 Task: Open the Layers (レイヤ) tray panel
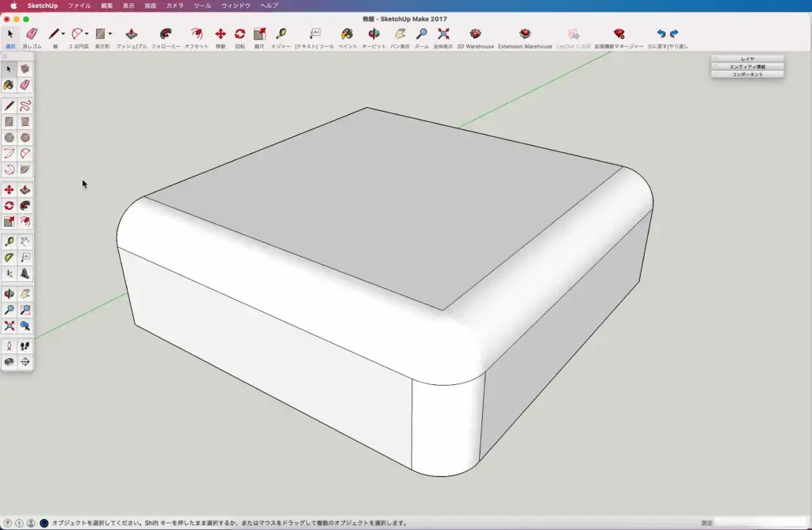(x=747, y=59)
